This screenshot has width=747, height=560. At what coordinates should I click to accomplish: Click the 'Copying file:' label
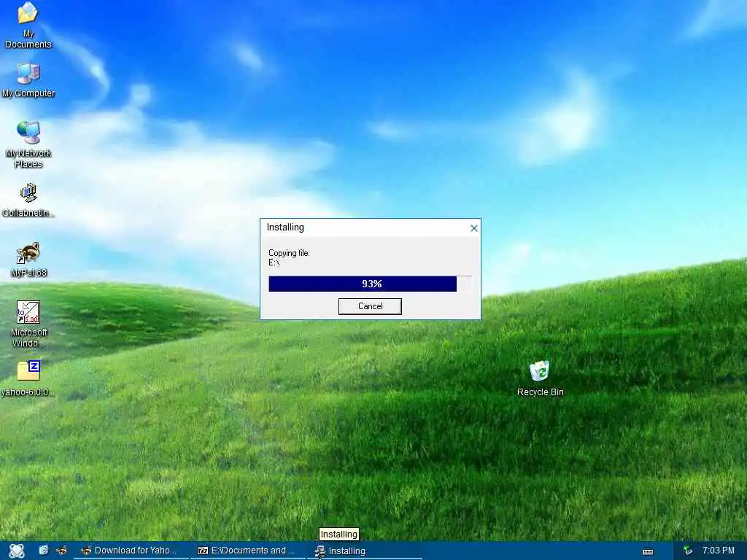(x=289, y=253)
